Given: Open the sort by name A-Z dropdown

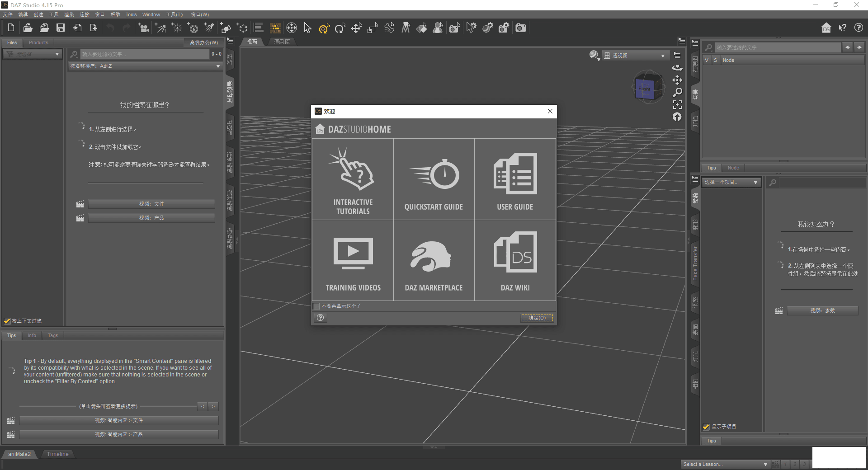Looking at the screenshot, I should (x=145, y=66).
